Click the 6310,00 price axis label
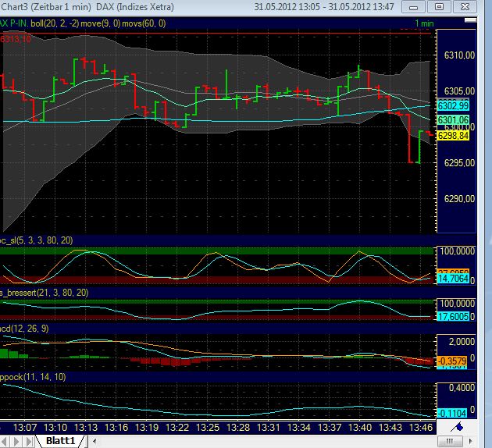 459,55
